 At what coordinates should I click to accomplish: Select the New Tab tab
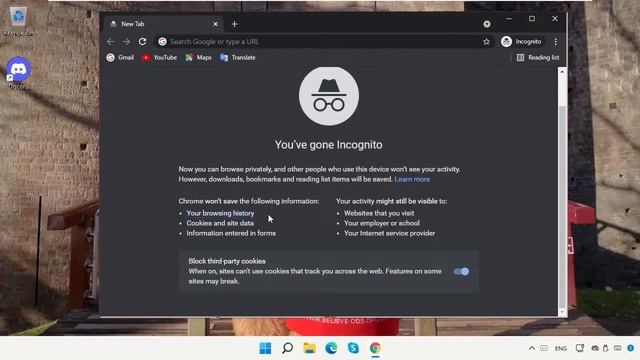pyautogui.click(x=163, y=24)
